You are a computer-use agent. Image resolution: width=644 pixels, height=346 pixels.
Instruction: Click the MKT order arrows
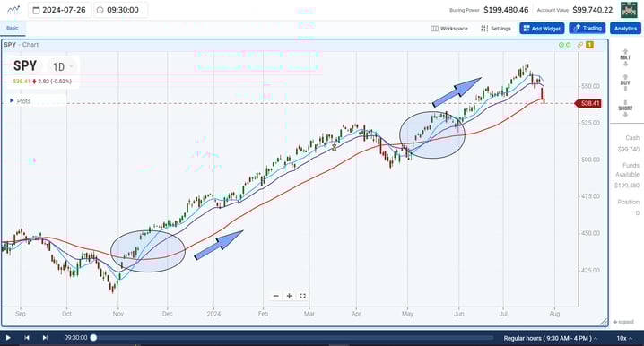[625, 57]
